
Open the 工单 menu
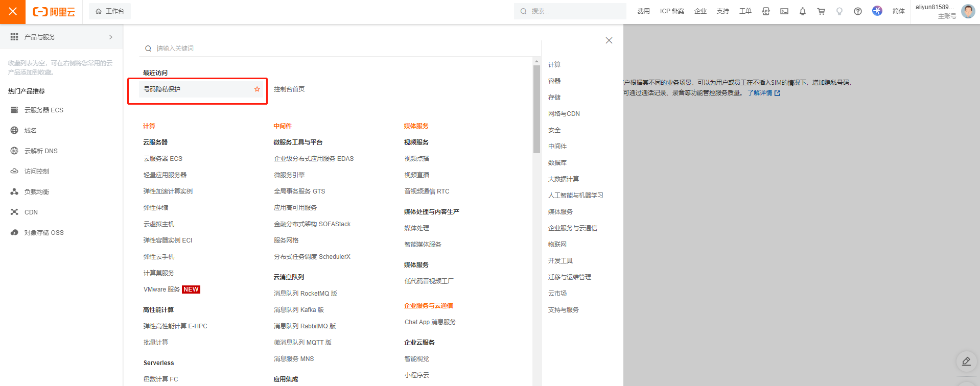coord(745,11)
